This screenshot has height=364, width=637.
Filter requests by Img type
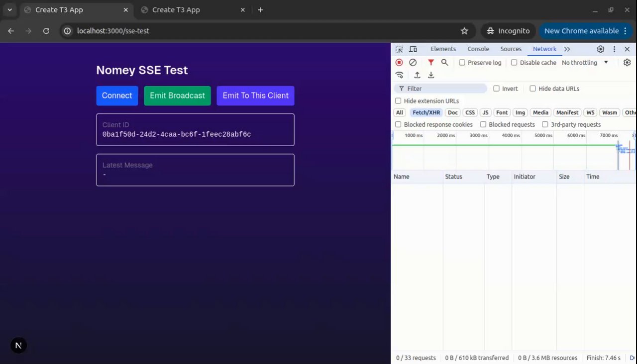(520, 113)
